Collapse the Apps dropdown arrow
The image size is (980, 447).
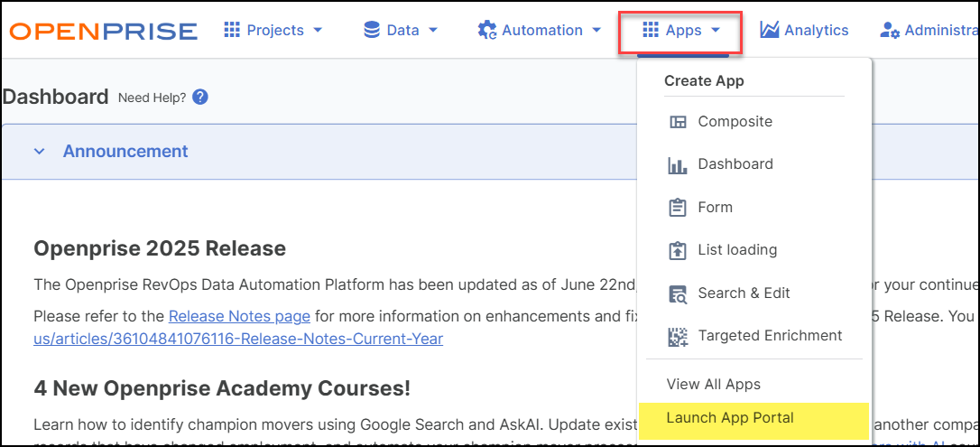pyautogui.click(x=716, y=30)
